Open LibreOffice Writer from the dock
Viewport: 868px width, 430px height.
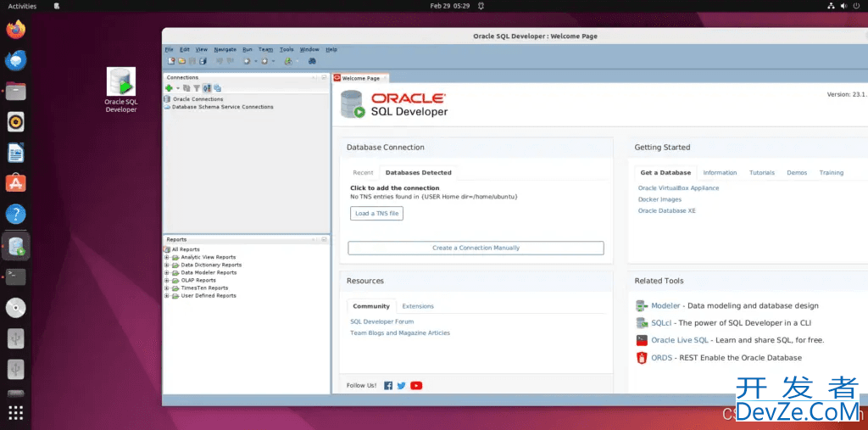(16, 153)
